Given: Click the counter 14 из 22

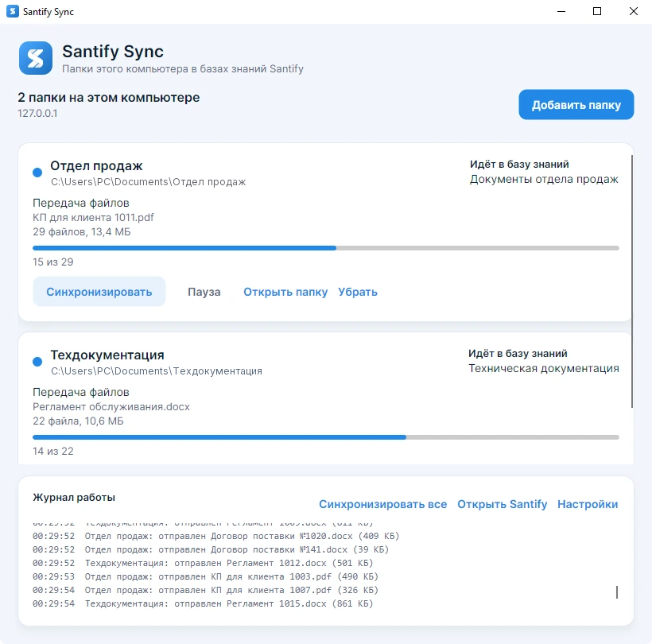Looking at the screenshot, I should (x=53, y=451).
